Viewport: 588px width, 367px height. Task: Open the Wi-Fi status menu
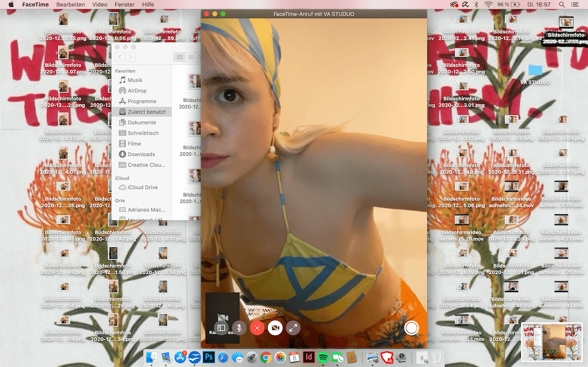point(488,4)
